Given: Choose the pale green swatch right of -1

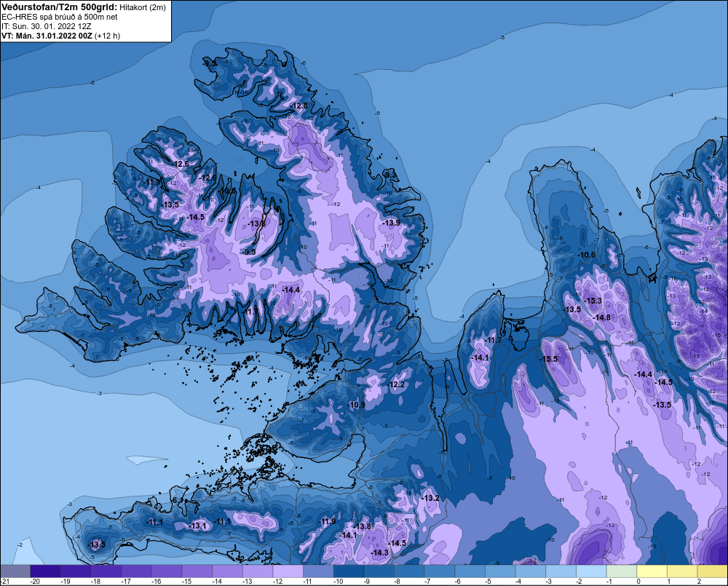Looking at the screenshot, I should tap(622, 571).
